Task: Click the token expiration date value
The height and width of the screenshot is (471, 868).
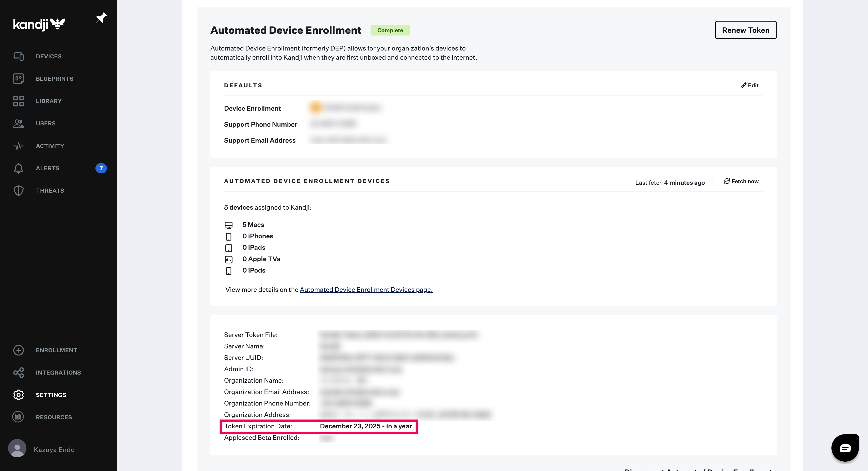Action: [x=365, y=426]
